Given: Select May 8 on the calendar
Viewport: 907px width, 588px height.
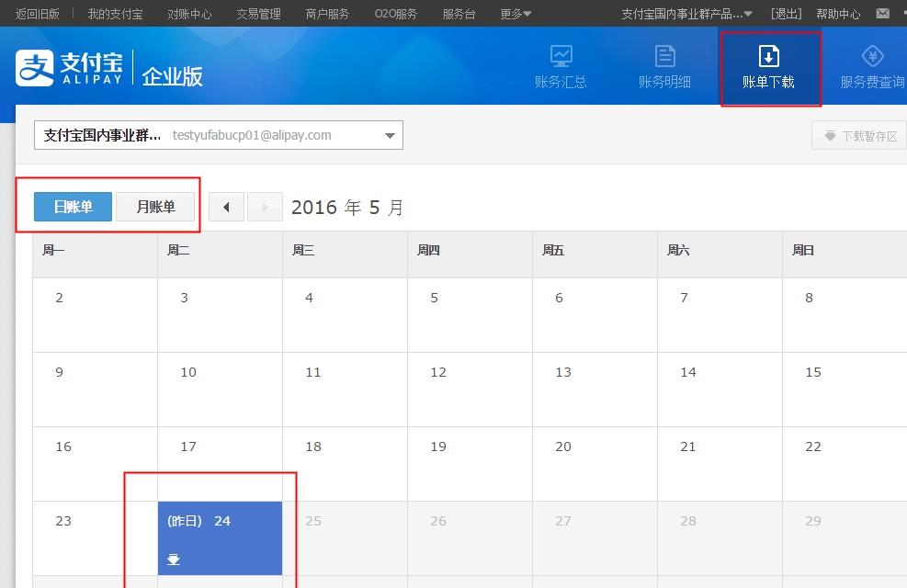Looking at the screenshot, I should coord(845,315).
